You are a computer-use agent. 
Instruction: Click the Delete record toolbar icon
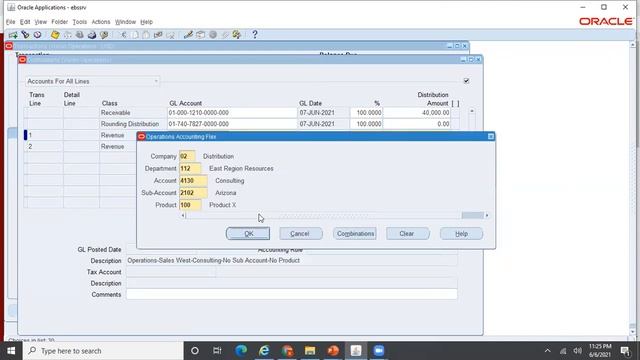point(170,35)
